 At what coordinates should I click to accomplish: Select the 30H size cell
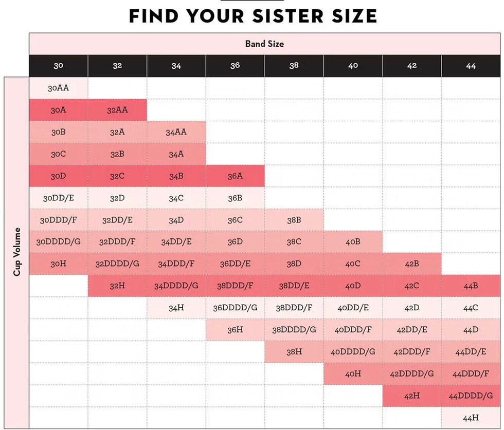click(58, 264)
